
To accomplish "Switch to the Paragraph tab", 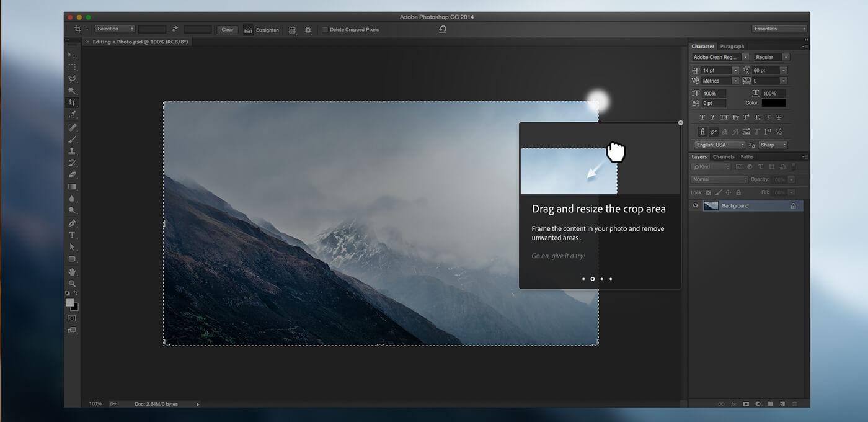I will 732,46.
